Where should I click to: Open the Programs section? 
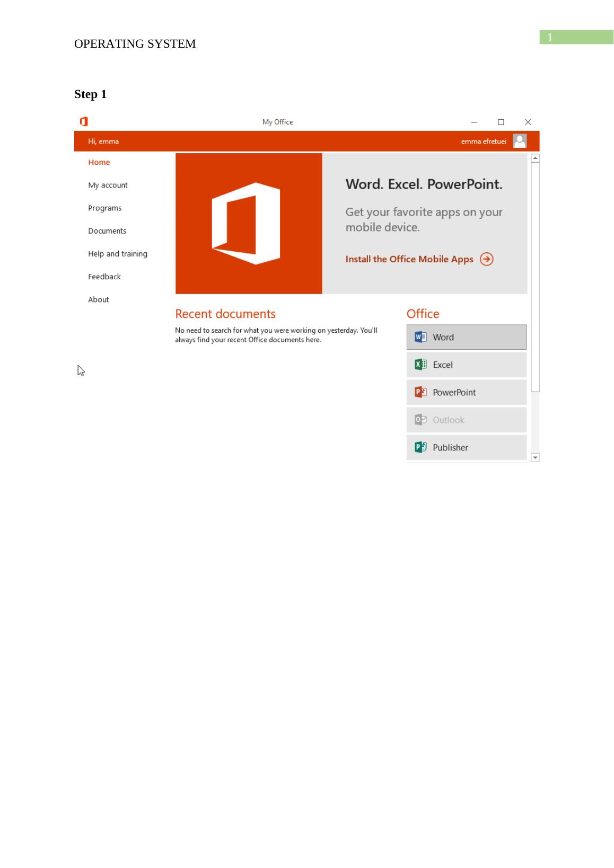(104, 208)
